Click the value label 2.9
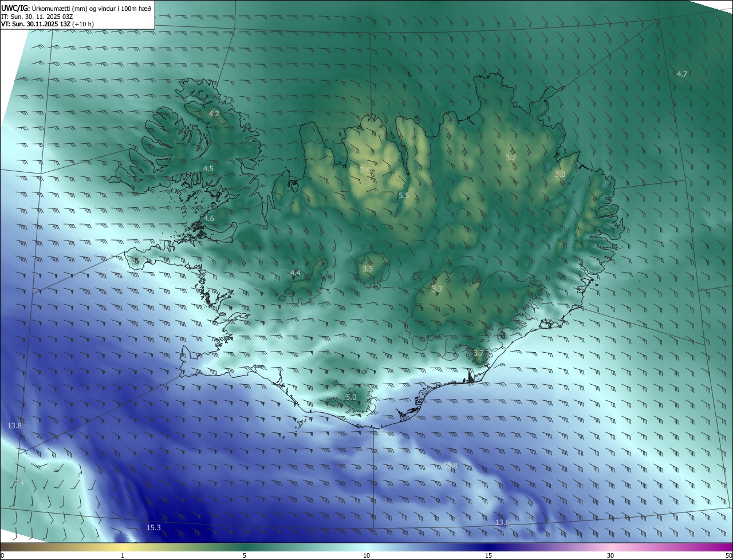Viewport: 733px width, 560px height. pos(365,169)
